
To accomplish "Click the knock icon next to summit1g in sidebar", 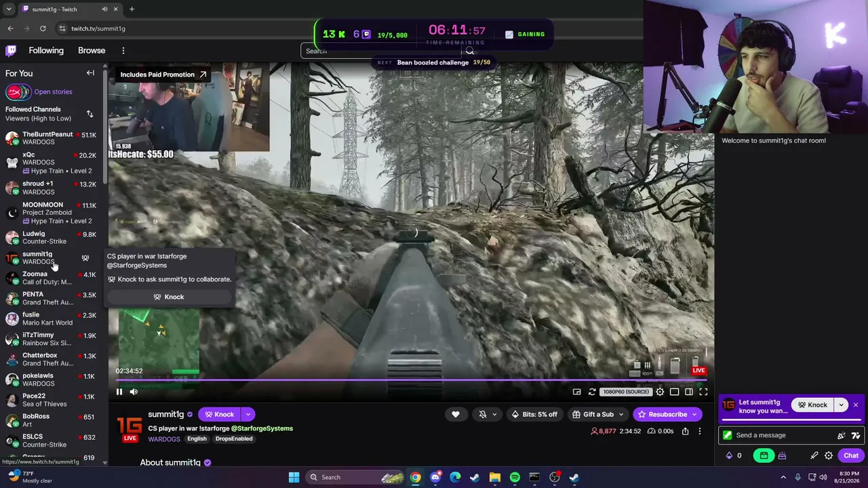I will [85, 258].
